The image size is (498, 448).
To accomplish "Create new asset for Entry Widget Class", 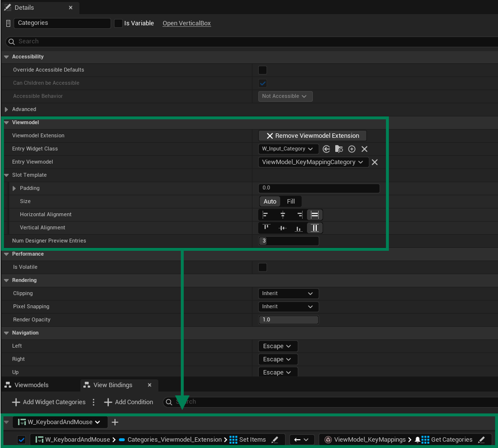I will pyautogui.click(x=352, y=149).
